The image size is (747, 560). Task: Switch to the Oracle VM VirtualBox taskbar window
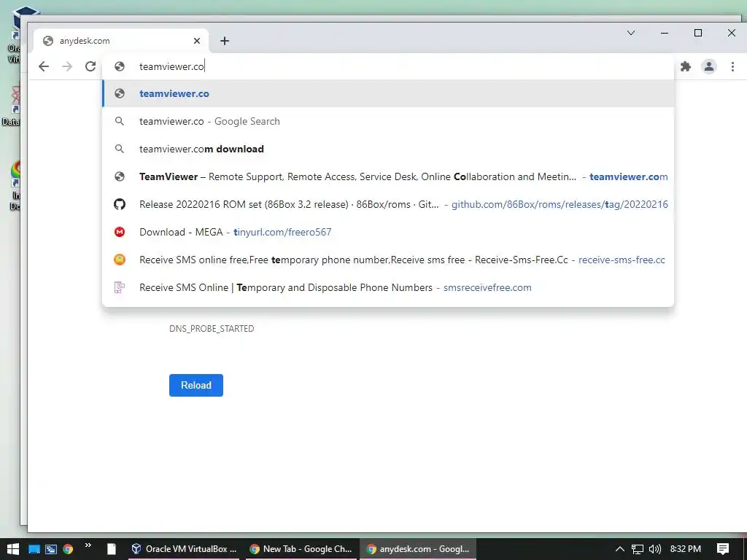[184, 549]
